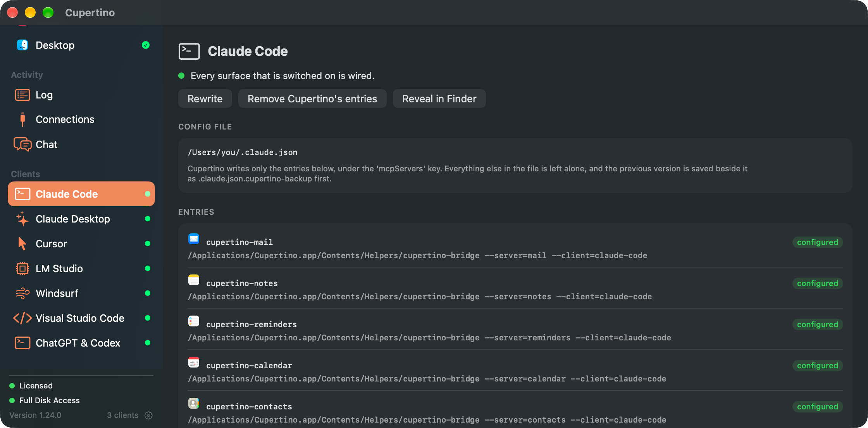Click the --server=mail command path
Image resolution: width=868 pixels, height=428 pixels.
click(x=417, y=255)
